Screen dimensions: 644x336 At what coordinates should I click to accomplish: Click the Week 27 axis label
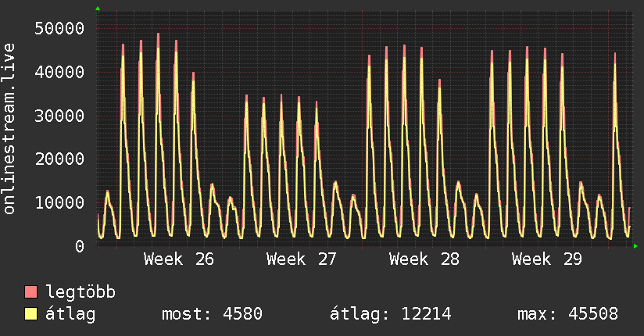click(x=302, y=259)
